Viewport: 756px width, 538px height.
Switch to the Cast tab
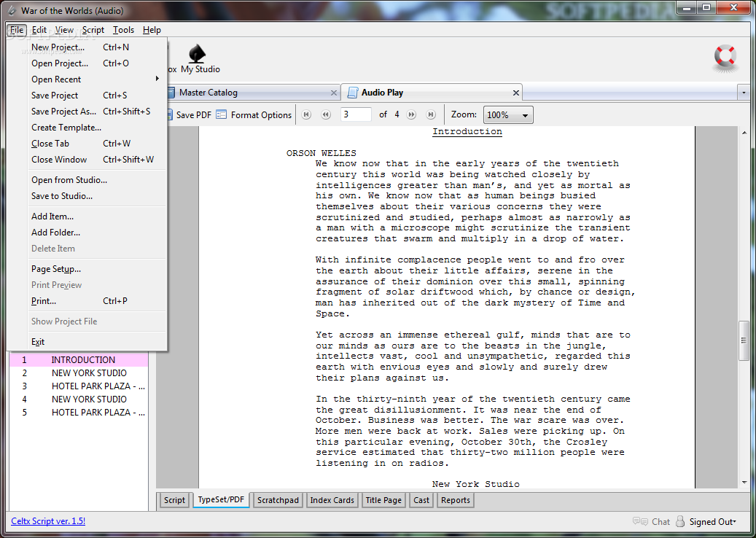[421, 500]
